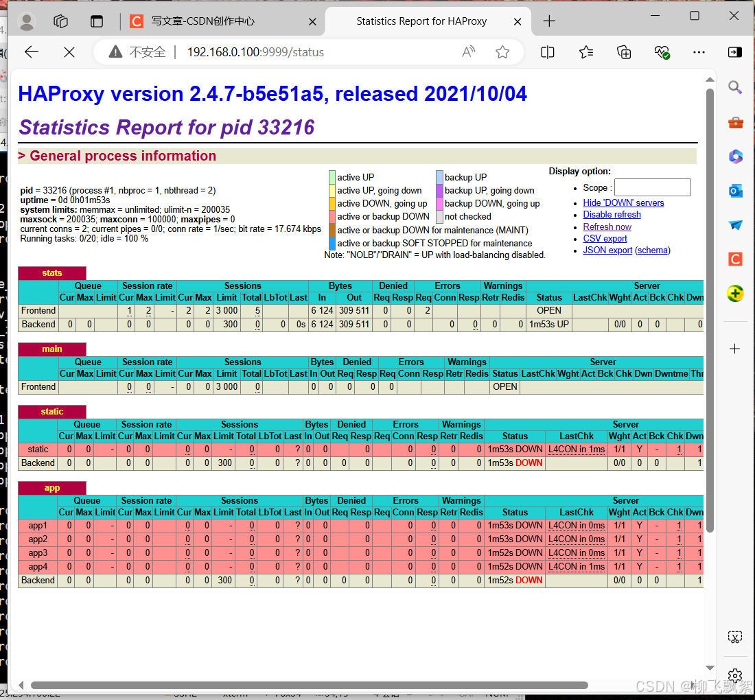Close the Statistics Report for HAProxy tab

518,22
